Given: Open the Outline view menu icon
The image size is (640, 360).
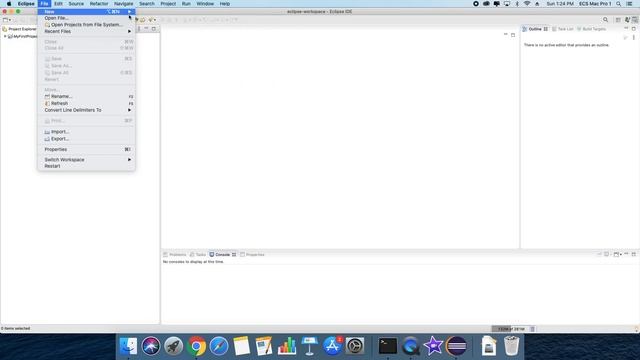Looking at the screenshot, I should pyautogui.click(x=633, y=38).
